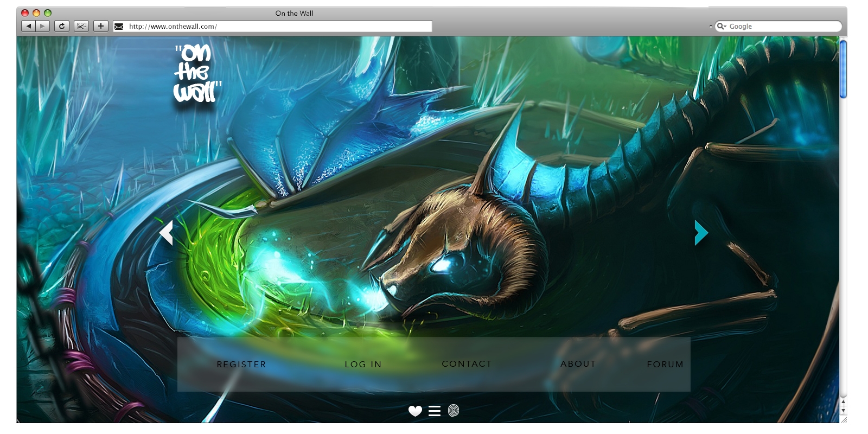The height and width of the screenshot is (434, 868).
Task: Click the fingerprint spiral icon
Action: point(454,411)
